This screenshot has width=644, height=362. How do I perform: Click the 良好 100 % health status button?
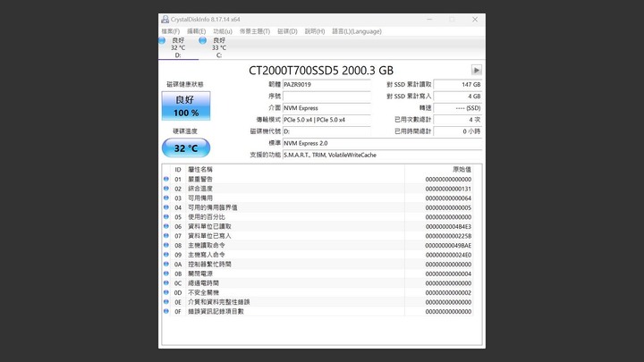pyautogui.click(x=186, y=105)
